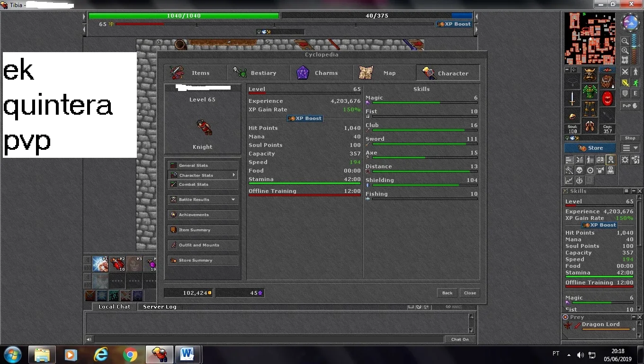The height and width of the screenshot is (364, 644).
Task: Open the Item Summary section
Action: point(202,230)
